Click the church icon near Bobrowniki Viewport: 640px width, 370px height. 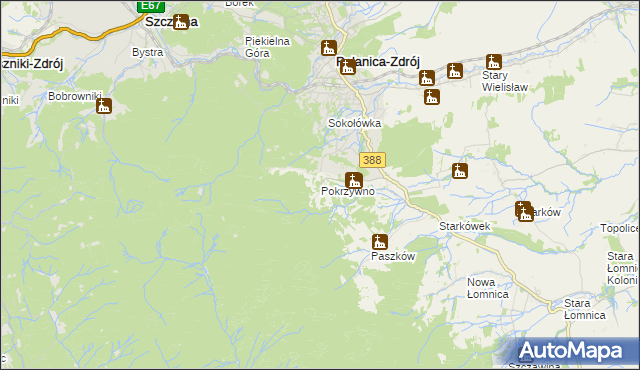[104, 106]
